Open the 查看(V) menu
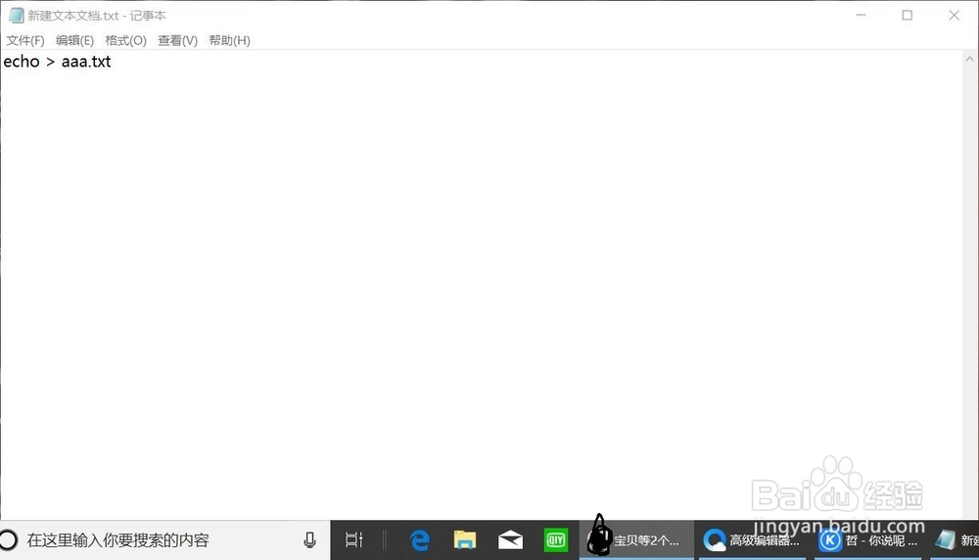The height and width of the screenshot is (560, 979). pyautogui.click(x=177, y=40)
